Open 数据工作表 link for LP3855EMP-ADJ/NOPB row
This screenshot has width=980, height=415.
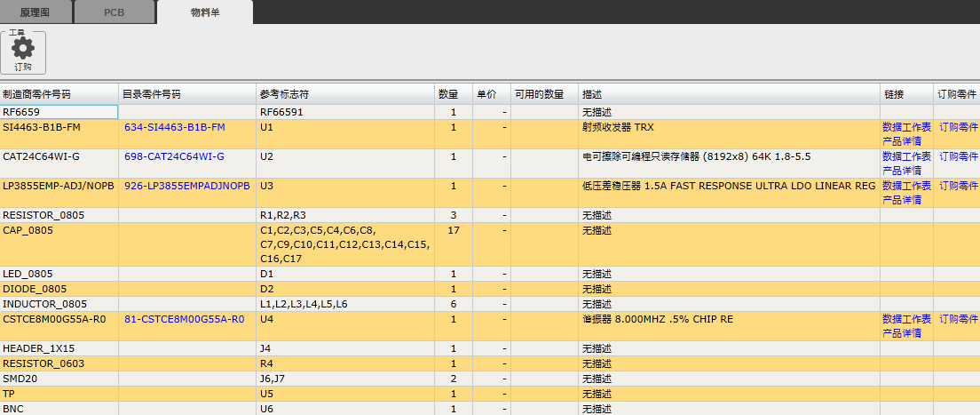(x=906, y=186)
